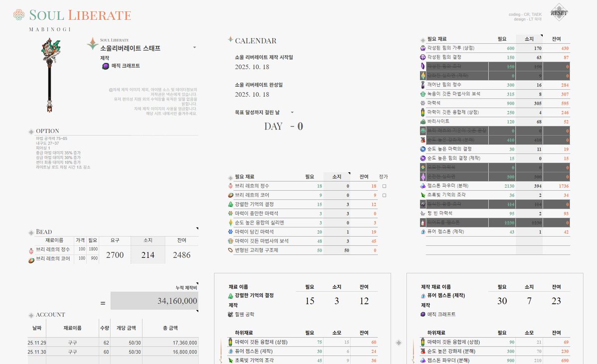The image size is (597, 364).
Task: Click the 소지 value 170 for 각성된 힘의 가루
Action: point(538,48)
